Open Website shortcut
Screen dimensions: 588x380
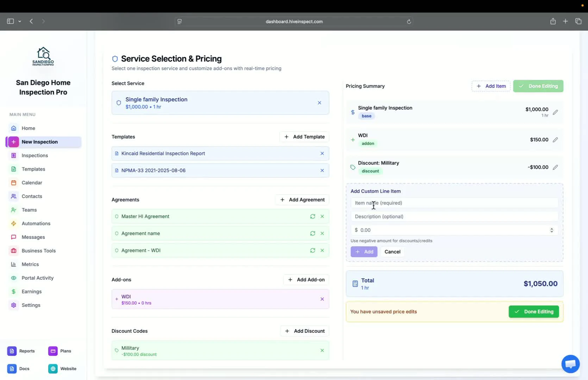(63, 369)
